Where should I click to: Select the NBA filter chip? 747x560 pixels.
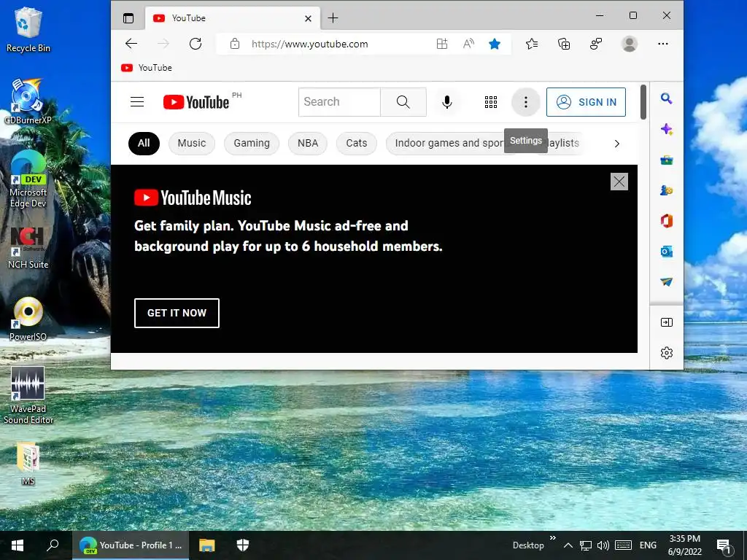tap(308, 144)
